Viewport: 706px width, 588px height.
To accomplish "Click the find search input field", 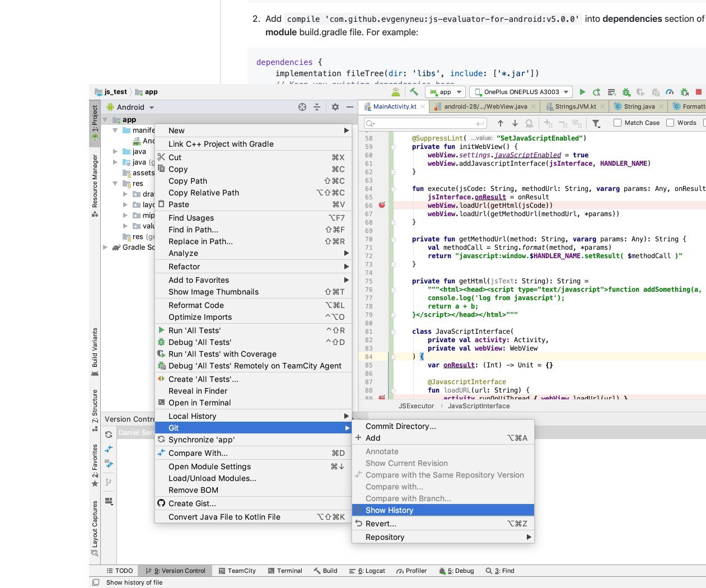I will [426, 123].
